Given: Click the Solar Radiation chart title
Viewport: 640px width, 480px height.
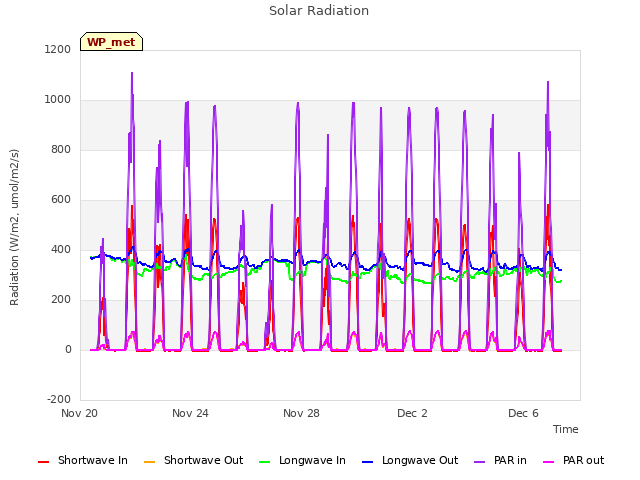Looking at the screenshot, I should pos(319,11).
